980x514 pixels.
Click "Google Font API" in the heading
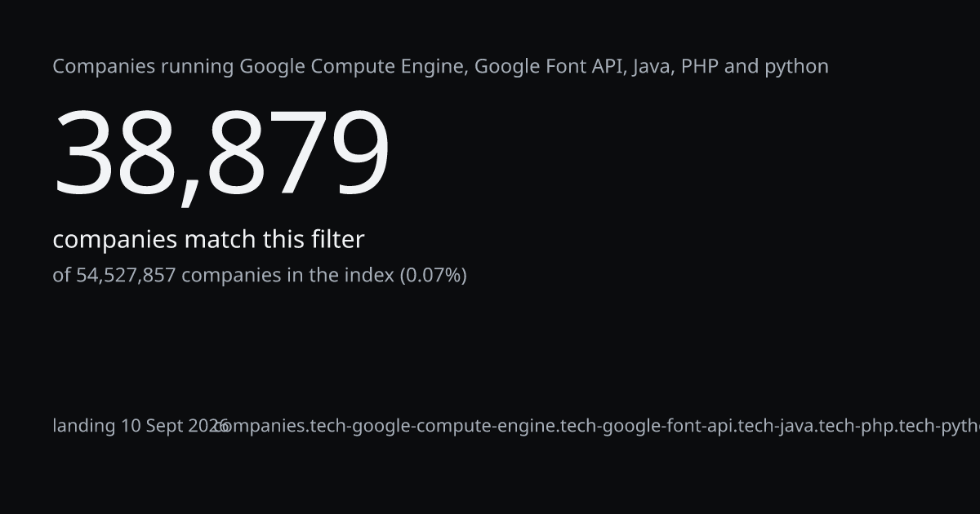click(x=550, y=66)
